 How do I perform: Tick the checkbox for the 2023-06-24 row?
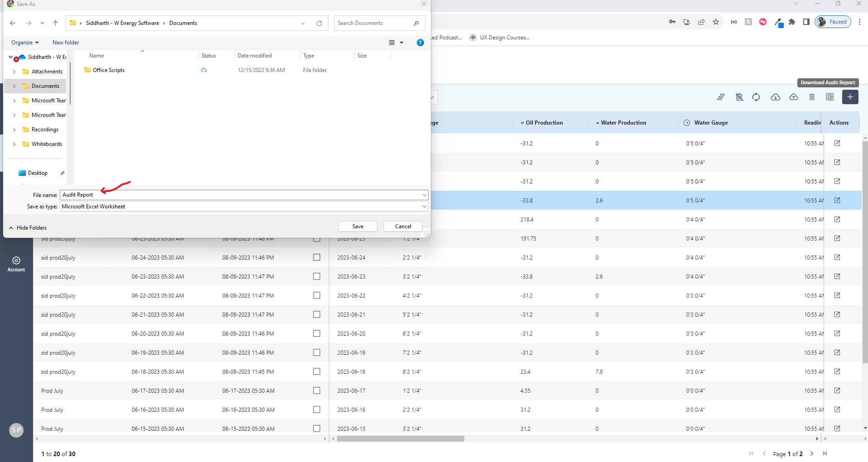(x=317, y=257)
